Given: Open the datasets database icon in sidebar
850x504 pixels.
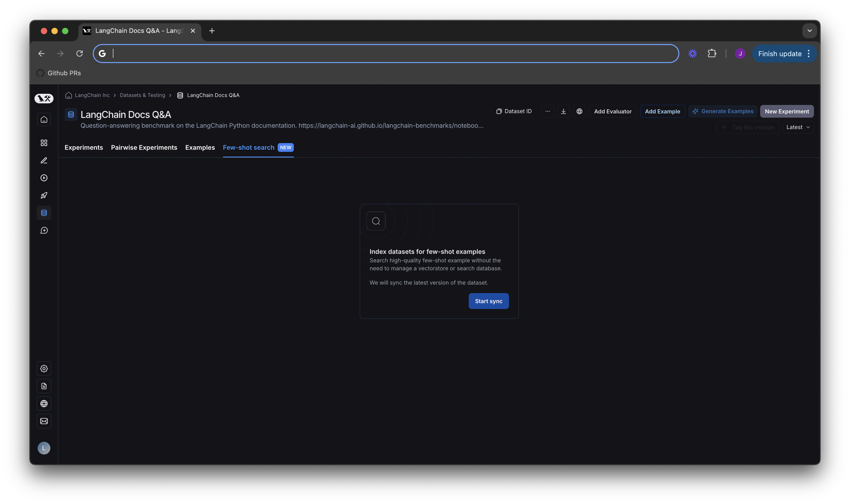Looking at the screenshot, I should [44, 213].
